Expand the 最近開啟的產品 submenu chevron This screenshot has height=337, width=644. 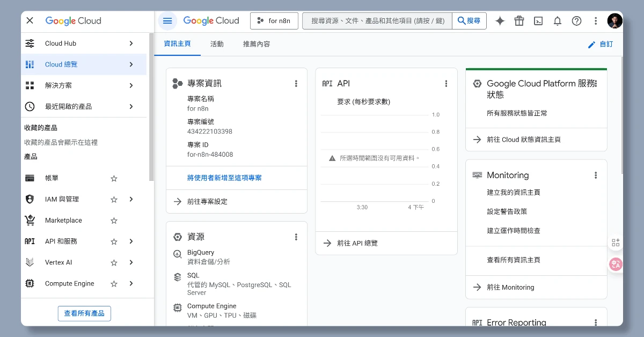tap(131, 107)
